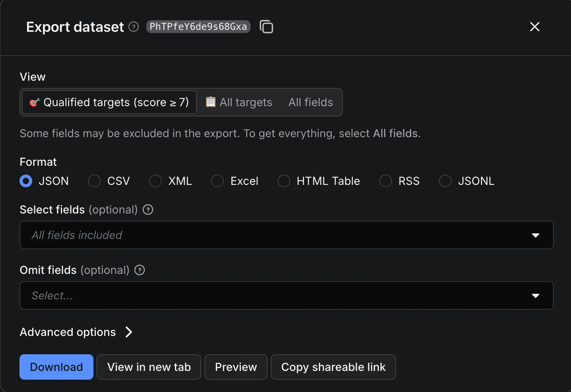Image resolution: width=571 pixels, height=392 pixels.
Task: Click the dataset ID PhTPfeY6de9s68Gxa
Action: [x=198, y=27]
